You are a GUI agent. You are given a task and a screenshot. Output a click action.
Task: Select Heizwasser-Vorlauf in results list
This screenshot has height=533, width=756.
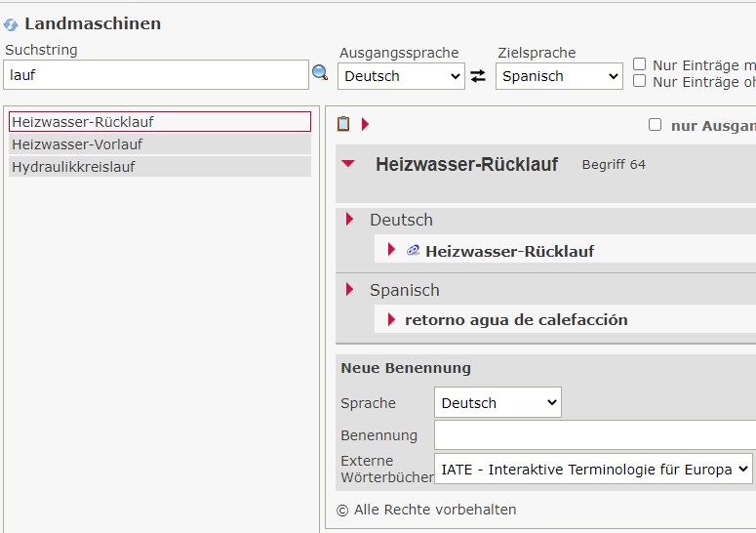(160, 144)
